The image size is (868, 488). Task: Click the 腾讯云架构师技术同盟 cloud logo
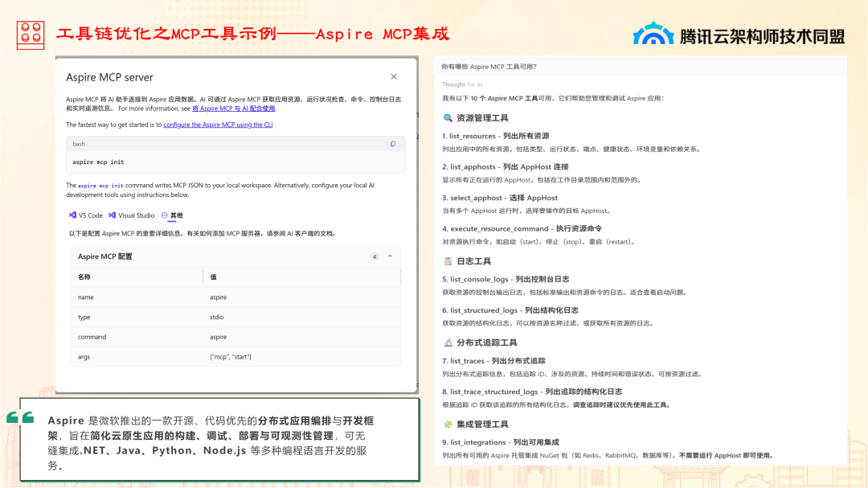pos(653,33)
